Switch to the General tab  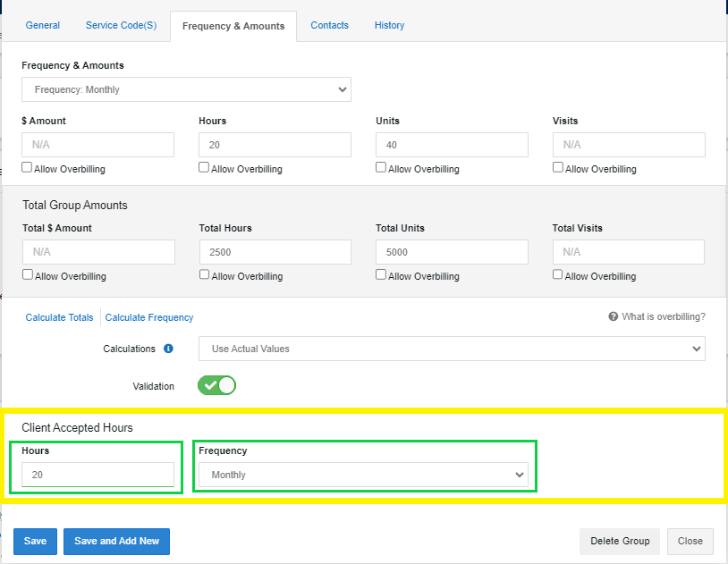[43, 26]
